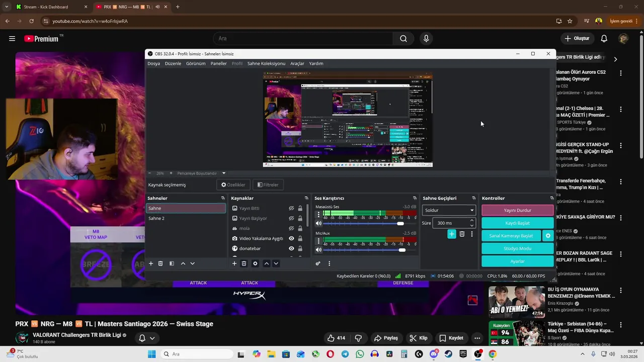Increase Süre transition duration
This screenshot has height=362, width=644.
[x=471, y=220]
